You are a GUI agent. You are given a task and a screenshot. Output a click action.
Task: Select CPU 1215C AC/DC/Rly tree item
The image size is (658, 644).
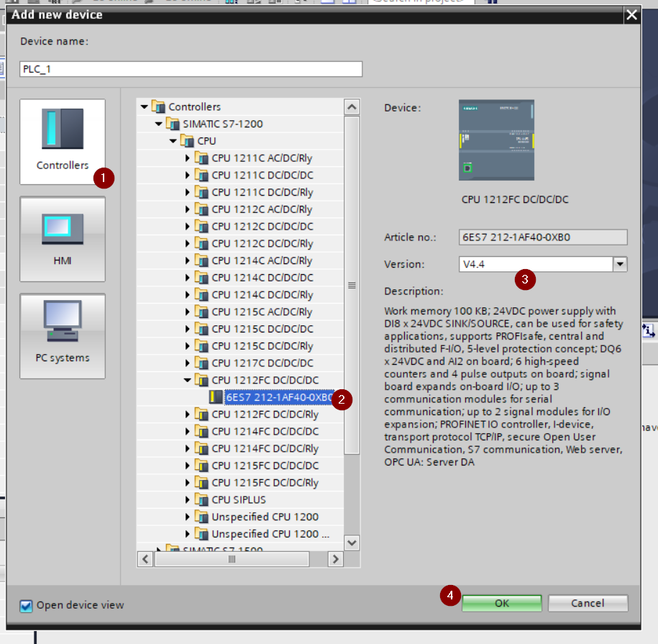click(262, 312)
